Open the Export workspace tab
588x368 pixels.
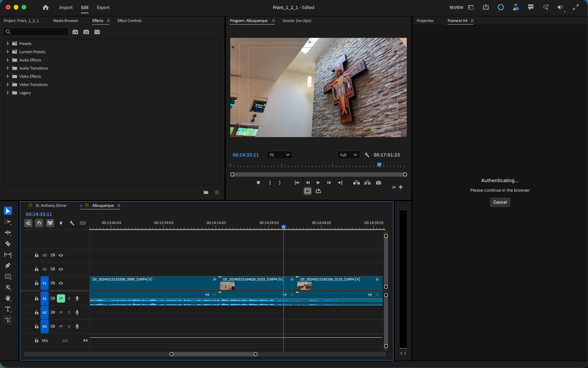[103, 7]
